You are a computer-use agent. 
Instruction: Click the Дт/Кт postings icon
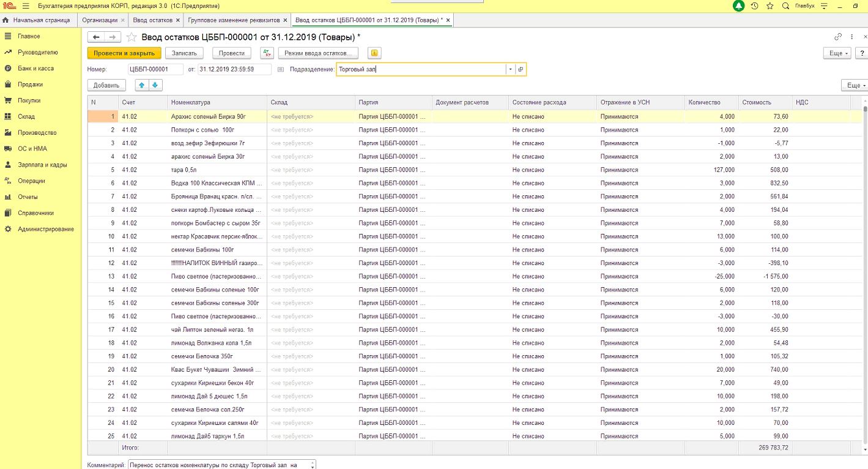click(266, 53)
